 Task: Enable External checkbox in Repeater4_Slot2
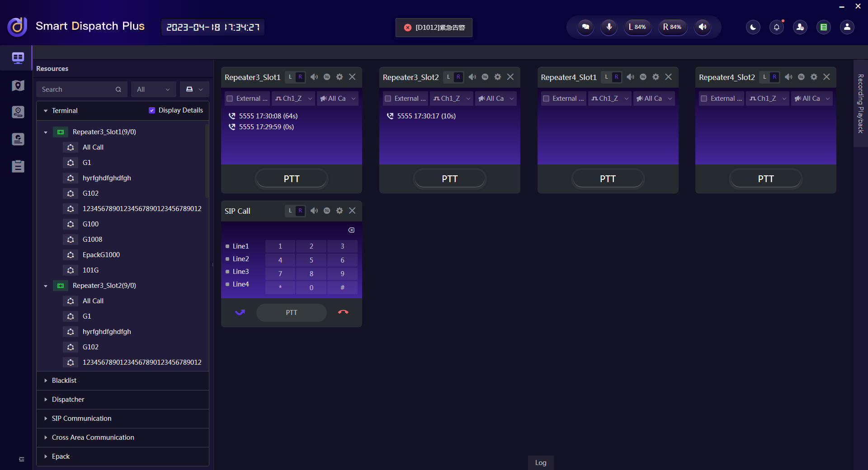704,99
